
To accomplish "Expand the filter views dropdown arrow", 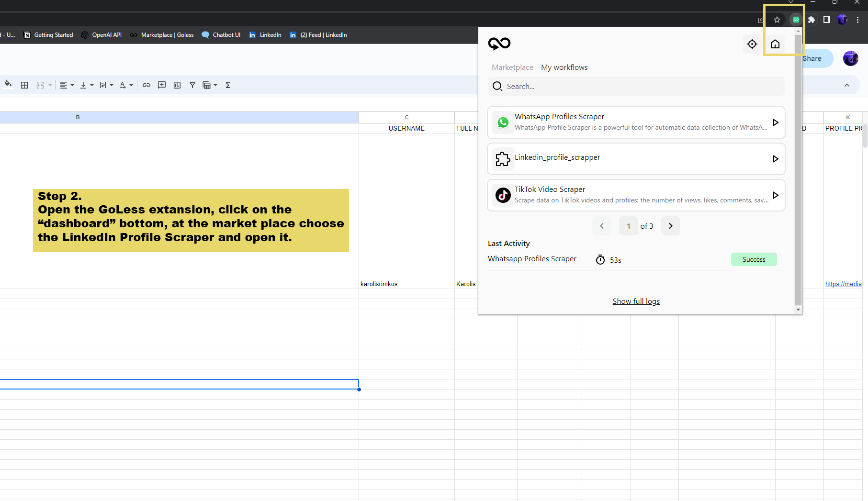I will point(215,85).
